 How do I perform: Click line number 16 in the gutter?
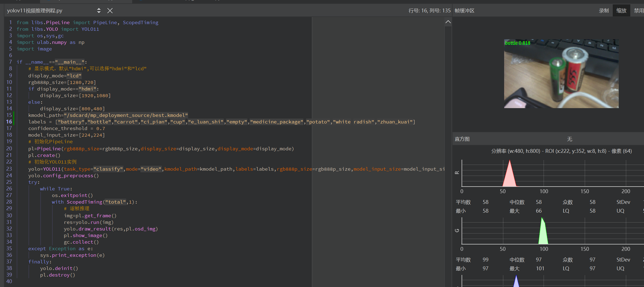tap(9, 122)
